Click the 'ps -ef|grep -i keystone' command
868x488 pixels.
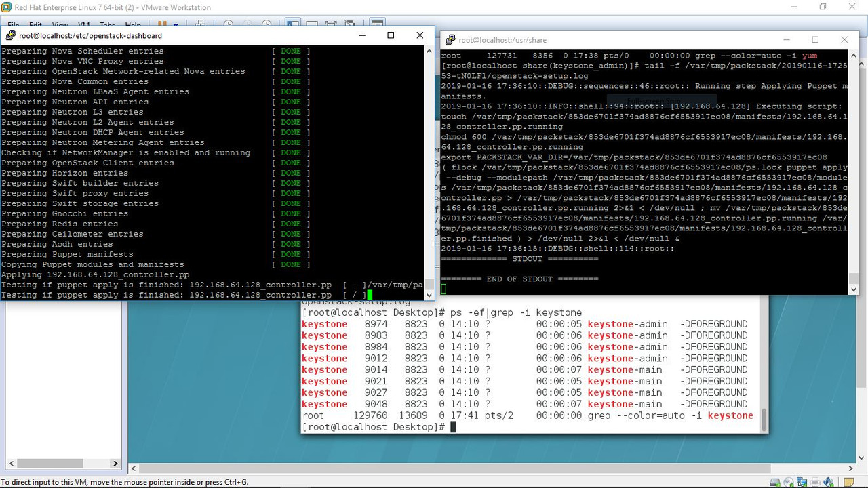(516, 312)
